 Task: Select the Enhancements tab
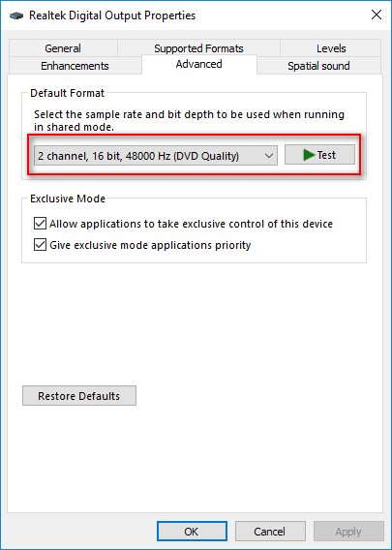point(75,66)
